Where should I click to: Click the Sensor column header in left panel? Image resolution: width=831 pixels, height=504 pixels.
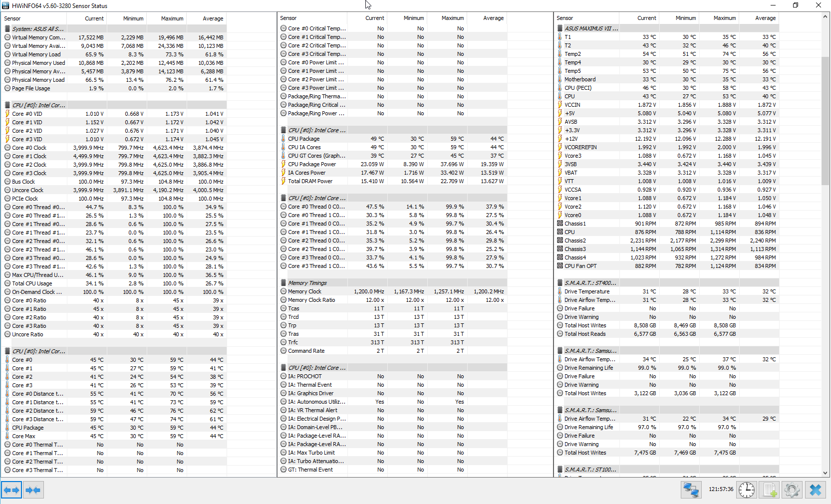click(12, 18)
